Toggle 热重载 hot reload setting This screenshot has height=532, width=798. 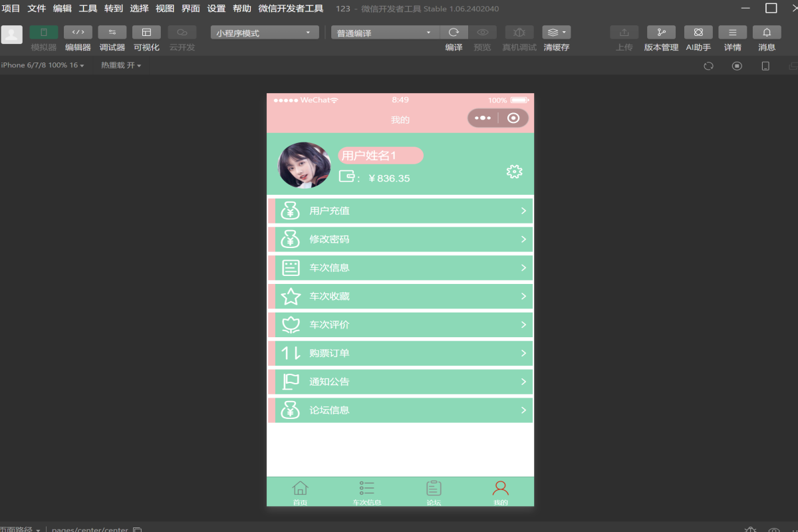[x=121, y=65]
